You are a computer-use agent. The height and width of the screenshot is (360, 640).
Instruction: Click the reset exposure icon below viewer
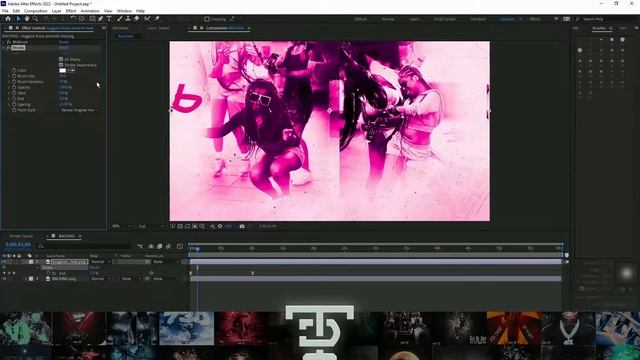pos(220,226)
